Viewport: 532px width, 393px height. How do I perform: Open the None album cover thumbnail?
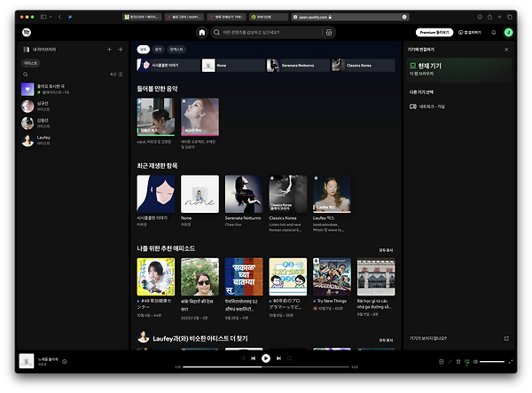[x=199, y=194]
